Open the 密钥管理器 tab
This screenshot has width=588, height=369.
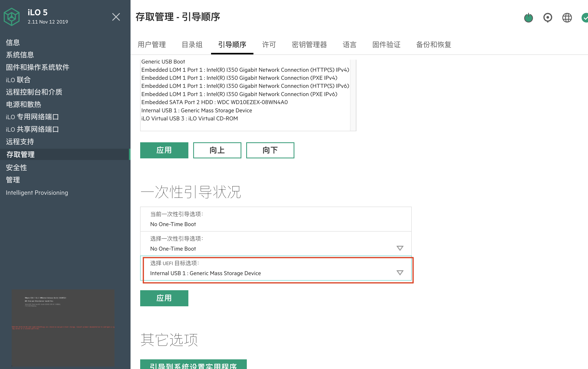click(x=309, y=45)
